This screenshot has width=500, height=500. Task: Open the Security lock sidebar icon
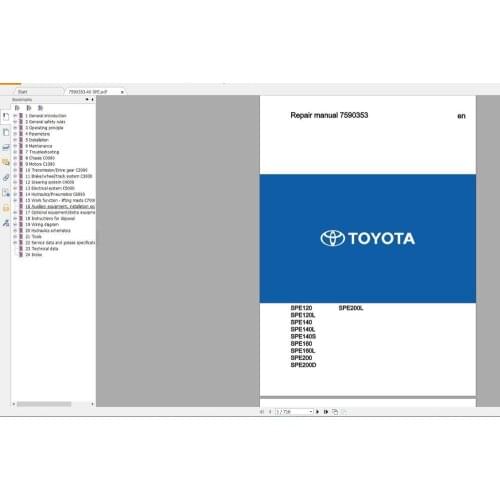6,208
